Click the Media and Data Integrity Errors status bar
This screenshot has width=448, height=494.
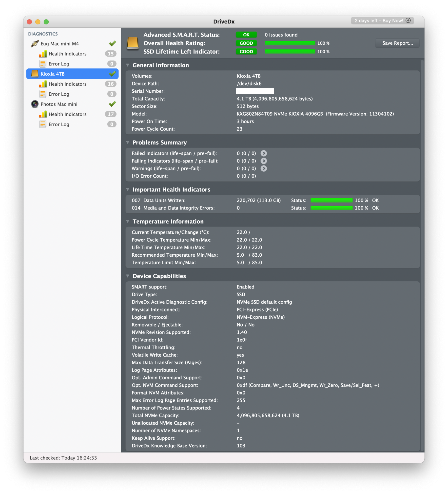tap(331, 208)
